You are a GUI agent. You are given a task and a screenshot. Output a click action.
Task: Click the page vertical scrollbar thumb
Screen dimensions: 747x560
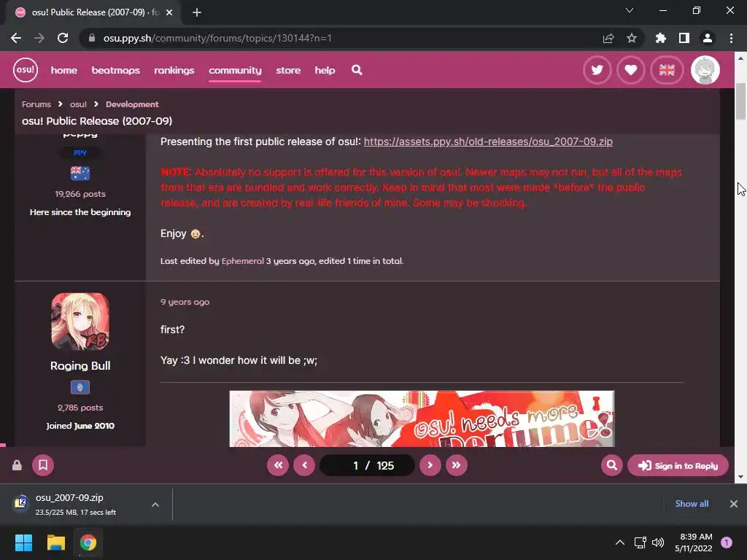pyautogui.click(x=740, y=101)
